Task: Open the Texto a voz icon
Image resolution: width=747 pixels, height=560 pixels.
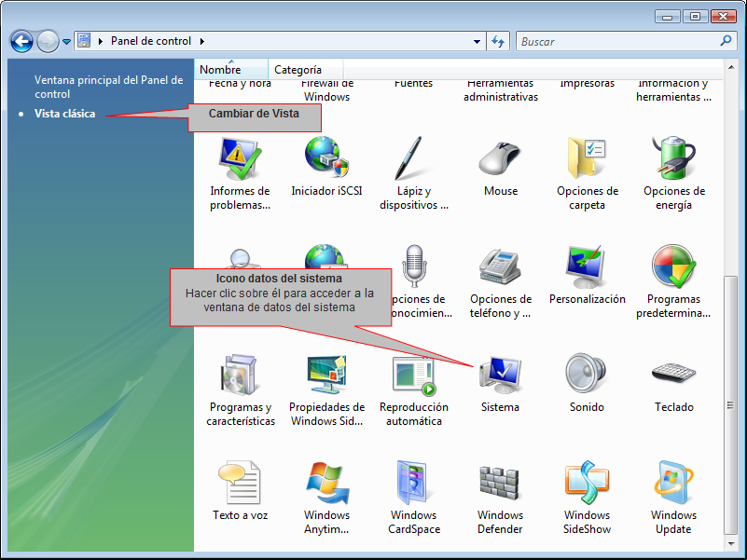Action: pos(239,483)
